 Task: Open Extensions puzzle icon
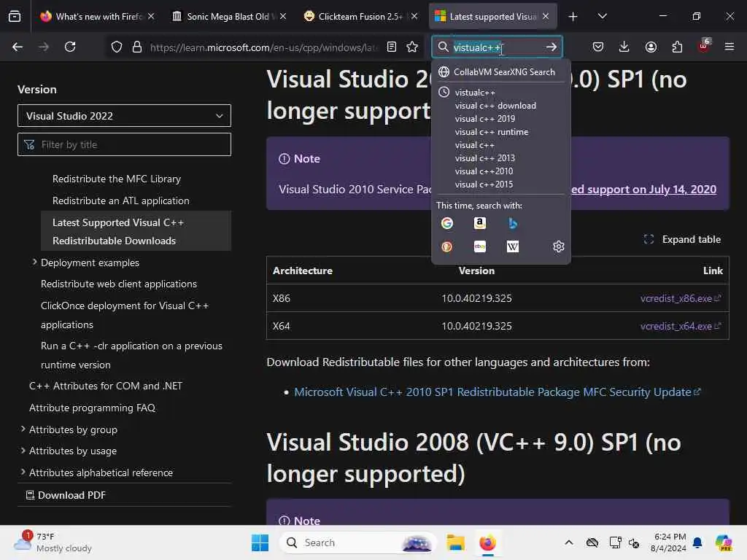click(x=677, y=47)
